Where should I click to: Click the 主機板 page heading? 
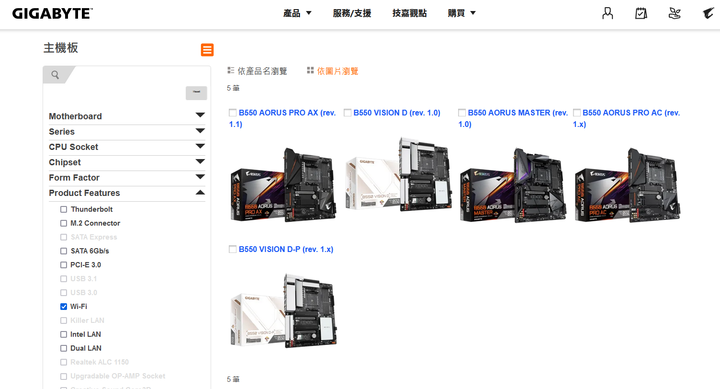point(61,48)
